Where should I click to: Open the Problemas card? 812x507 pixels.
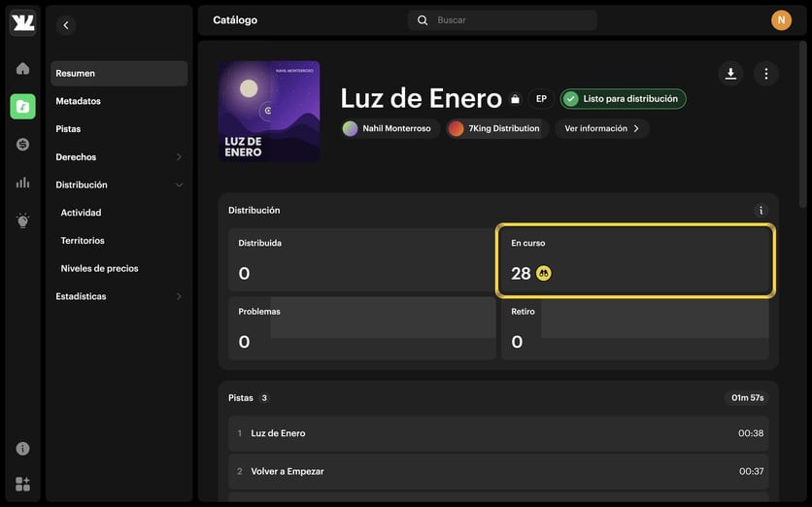(361, 328)
